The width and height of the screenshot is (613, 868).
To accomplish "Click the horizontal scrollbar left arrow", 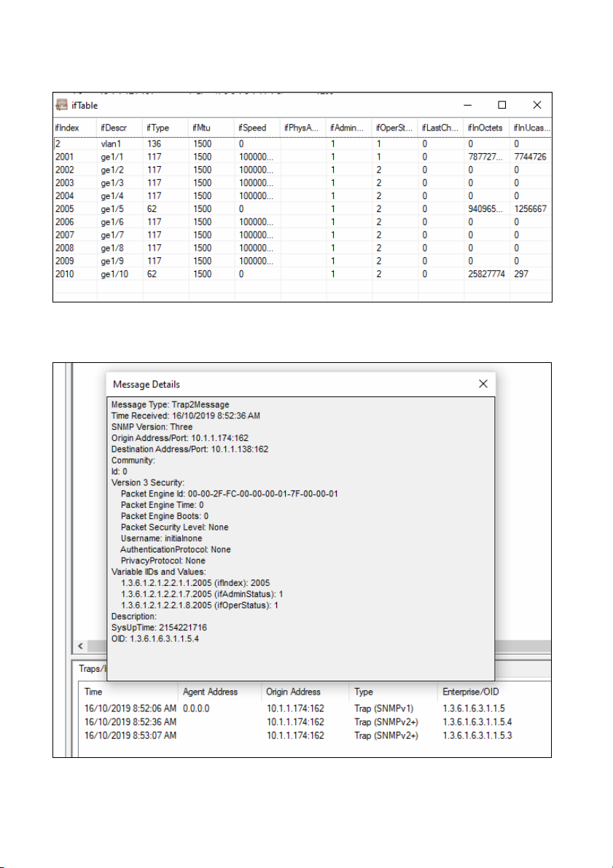I will click(x=80, y=646).
